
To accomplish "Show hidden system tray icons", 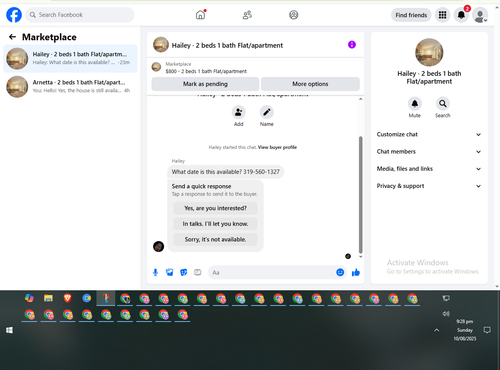I will pyautogui.click(x=437, y=330).
